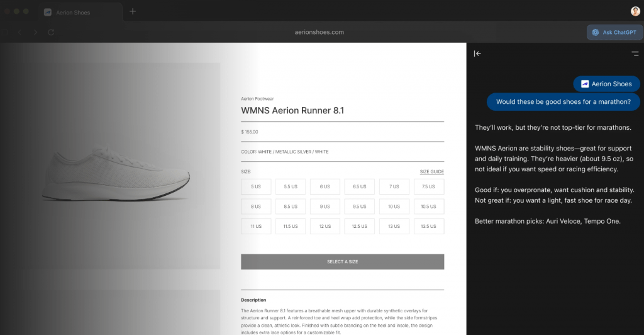
Task: Pick shoe size 6.5 US
Action: pyautogui.click(x=360, y=186)
